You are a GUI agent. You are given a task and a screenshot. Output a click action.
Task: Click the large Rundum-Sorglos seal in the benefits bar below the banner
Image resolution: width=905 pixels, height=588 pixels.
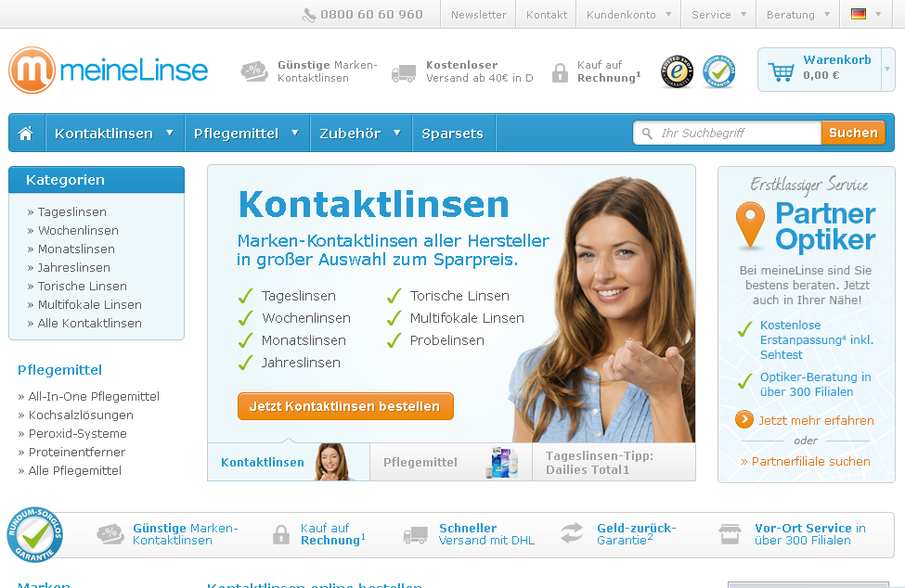pos(34,534)
